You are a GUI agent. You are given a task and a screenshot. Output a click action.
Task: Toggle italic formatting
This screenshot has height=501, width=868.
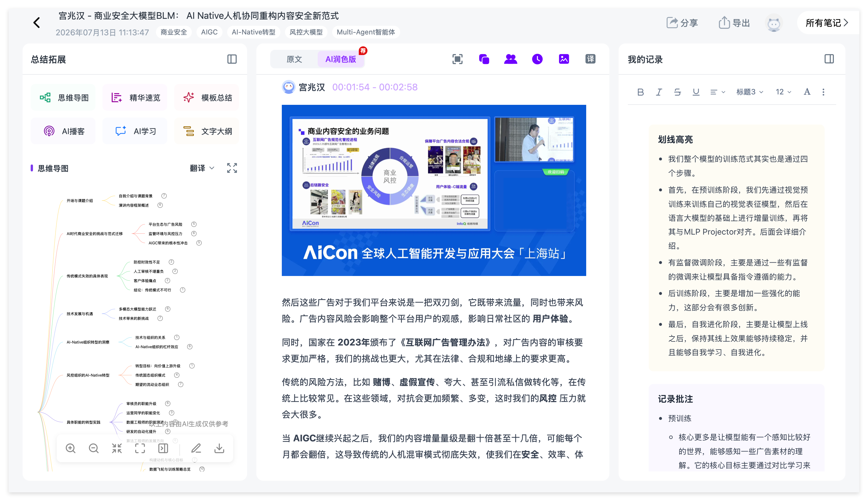pos(659,92)
